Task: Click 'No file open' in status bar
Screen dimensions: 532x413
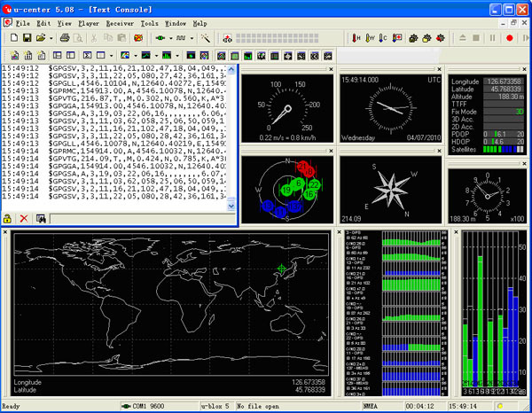Action: [x=258, y=406]
